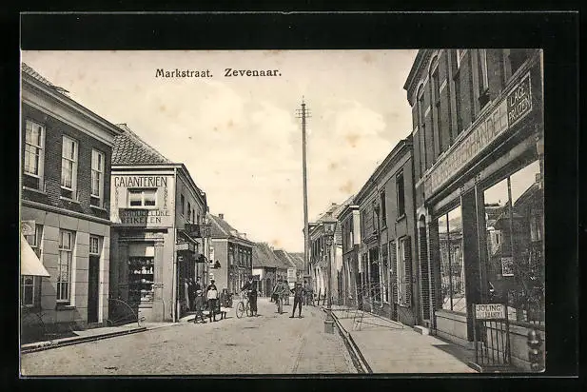The width and height of the screenshot is (587, 392).
Task: Click the "Markstraat." caption text
Action: (184, 73)
